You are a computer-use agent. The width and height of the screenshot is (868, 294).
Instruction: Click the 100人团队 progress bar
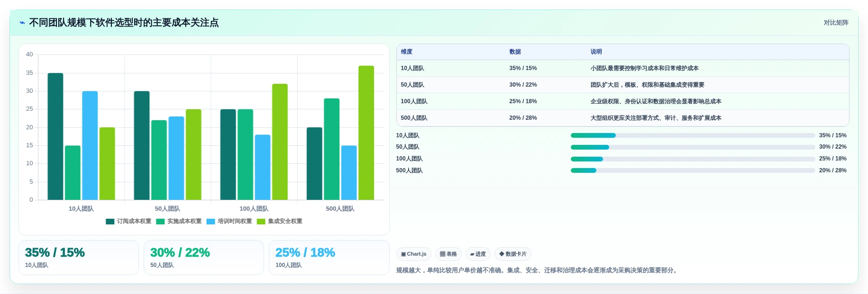pyautogui.click(x=693, y=159)
